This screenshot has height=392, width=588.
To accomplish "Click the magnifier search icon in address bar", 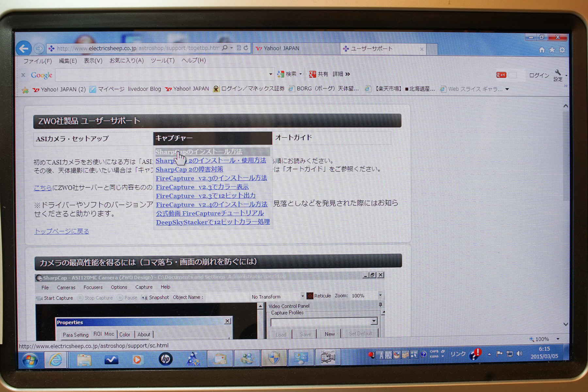I will pyautogui.click(x=225, y=48).
